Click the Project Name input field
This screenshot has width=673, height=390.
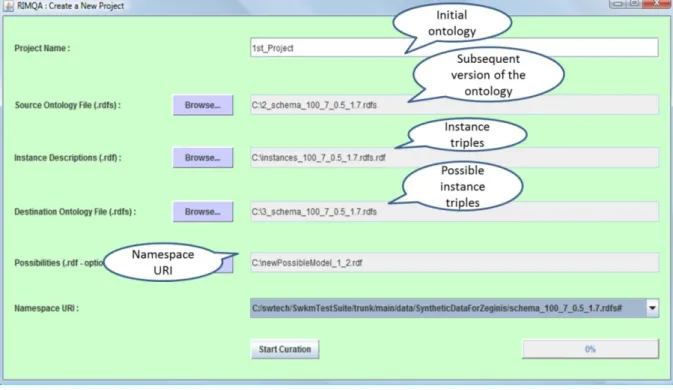point(454,48)
